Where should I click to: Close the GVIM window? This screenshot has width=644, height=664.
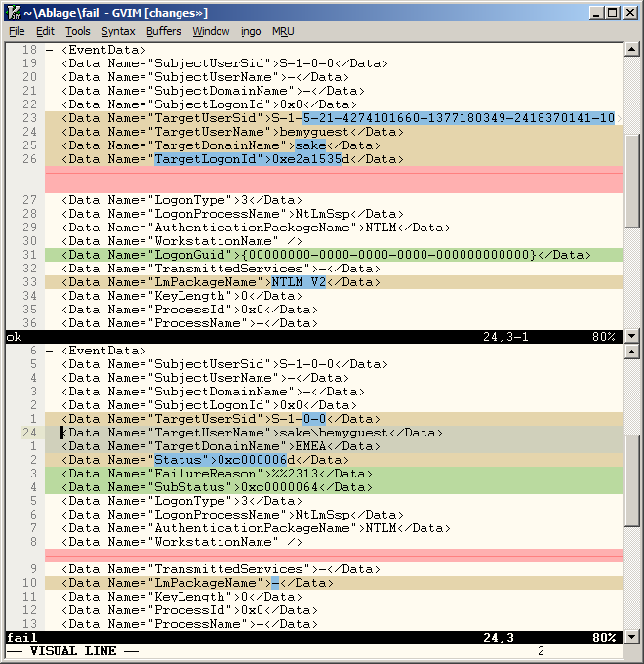630,13
